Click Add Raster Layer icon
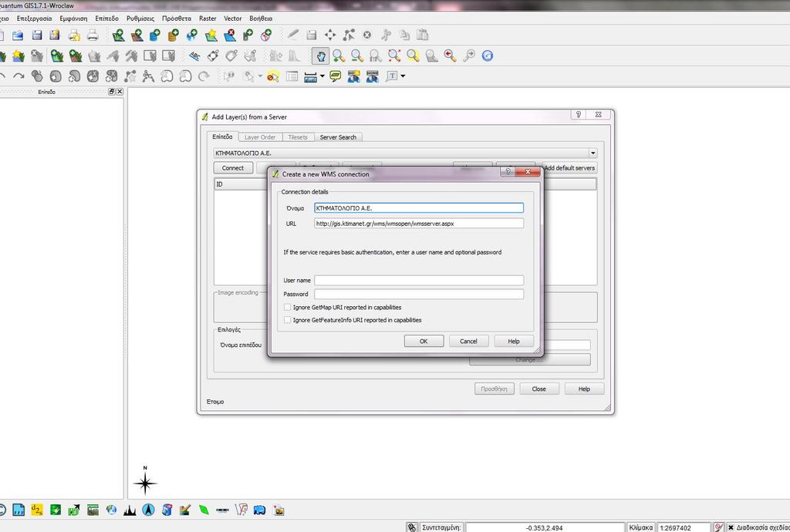The width and height of the screenshot is (790, 532). coord(137,35)
